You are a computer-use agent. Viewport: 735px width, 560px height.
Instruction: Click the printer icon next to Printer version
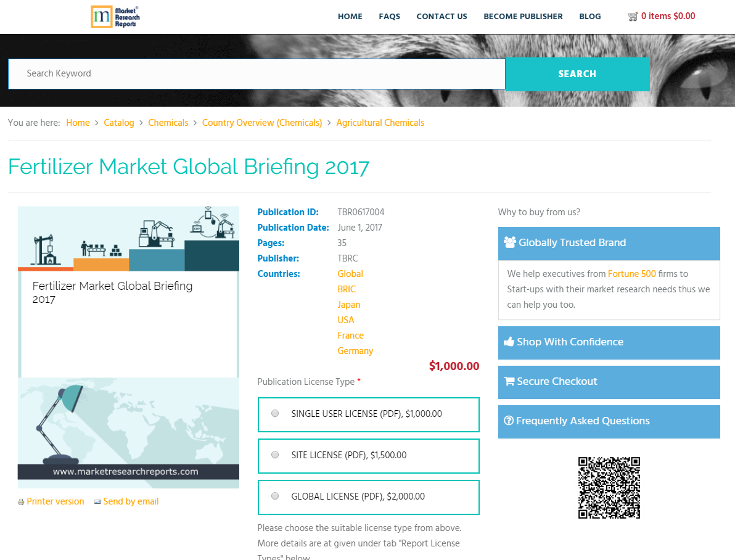(x=20, y=501)
